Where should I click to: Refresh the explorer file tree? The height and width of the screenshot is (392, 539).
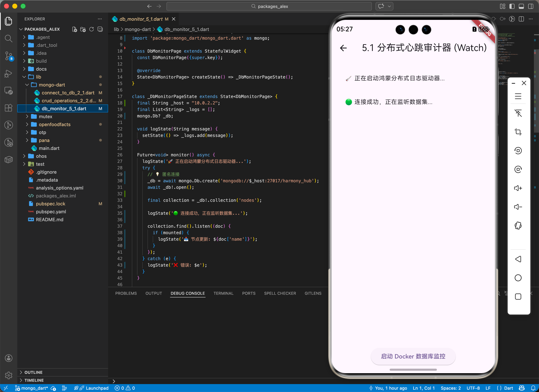92,29
